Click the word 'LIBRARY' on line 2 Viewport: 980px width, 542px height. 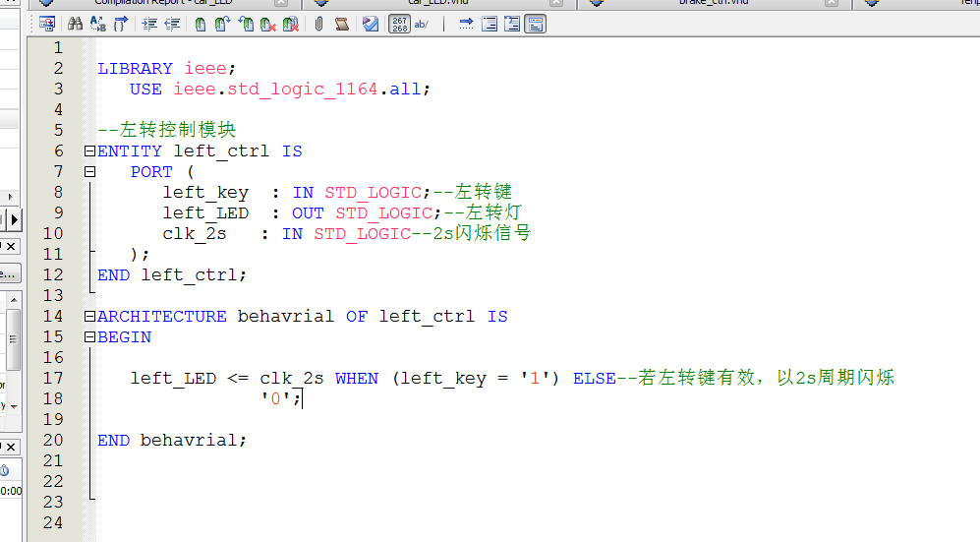(x=135, y=68)
